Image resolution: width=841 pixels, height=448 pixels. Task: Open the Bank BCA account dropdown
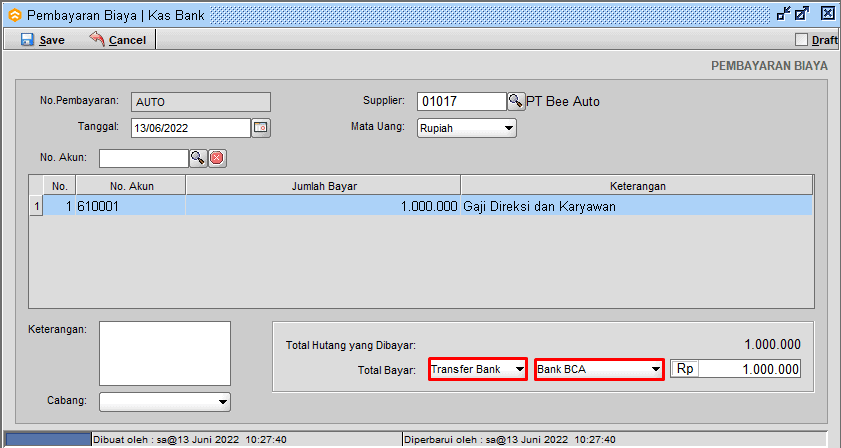pyautogui.click(x=599, y=369)
